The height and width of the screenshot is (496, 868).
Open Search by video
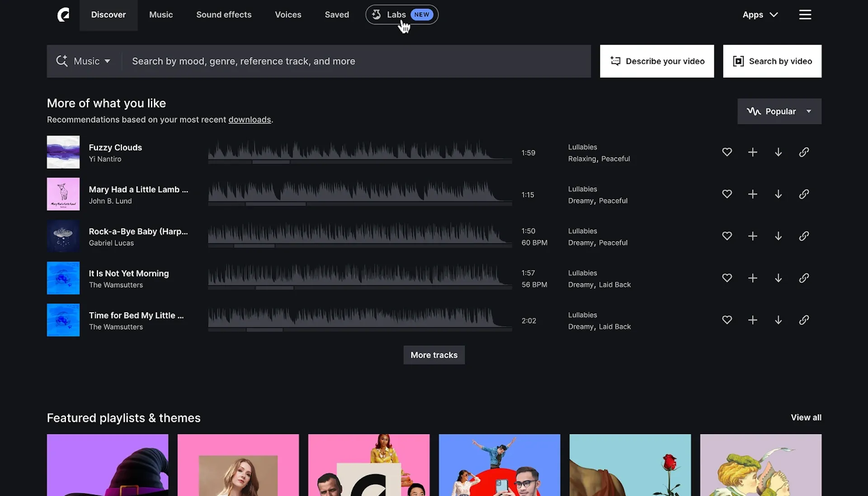[x=772, y=61]
